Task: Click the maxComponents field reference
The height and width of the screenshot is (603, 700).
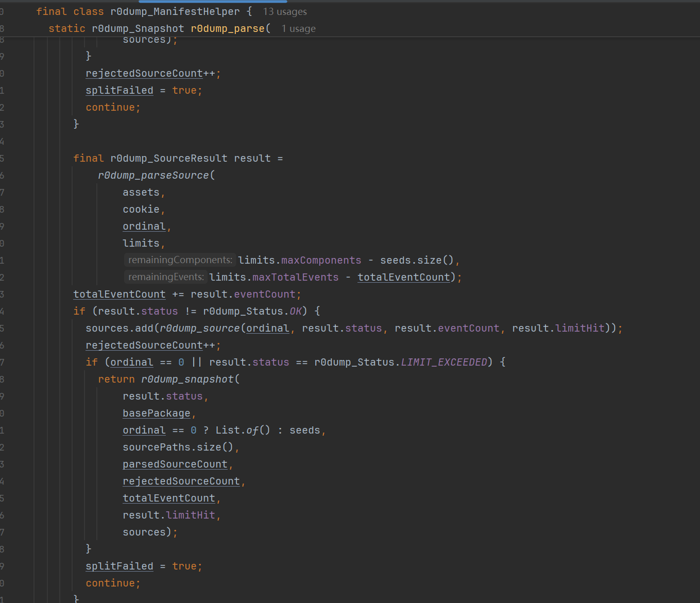Action: 321,260
